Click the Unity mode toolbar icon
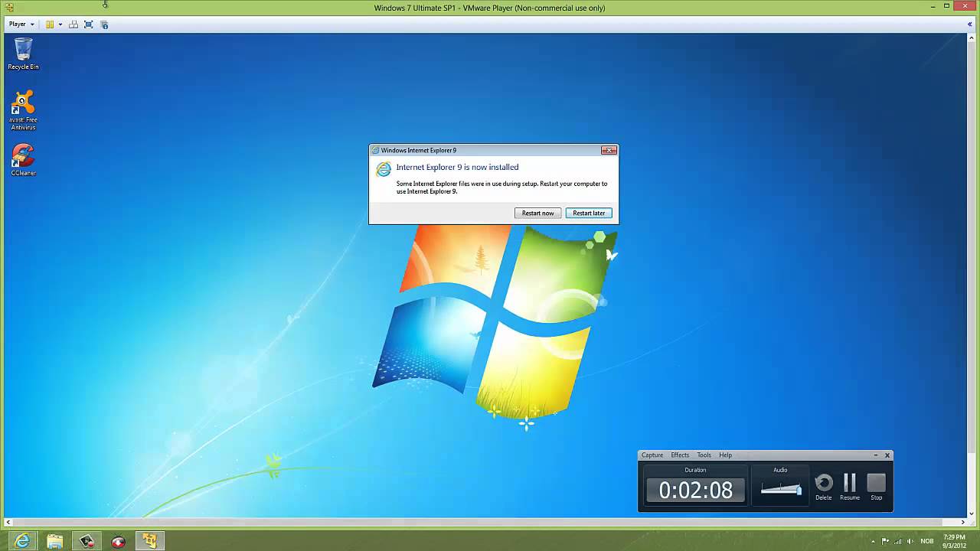980x551 pixels. [73, 24]
